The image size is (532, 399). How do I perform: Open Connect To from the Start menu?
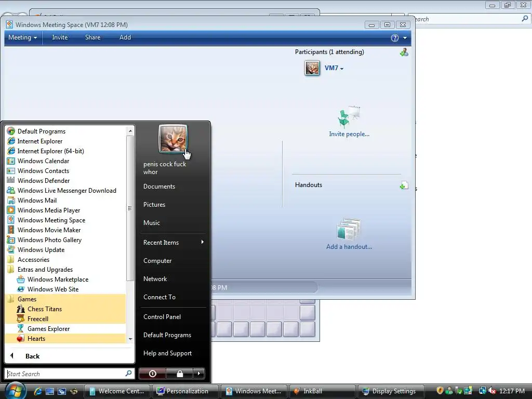pos(159,297)
